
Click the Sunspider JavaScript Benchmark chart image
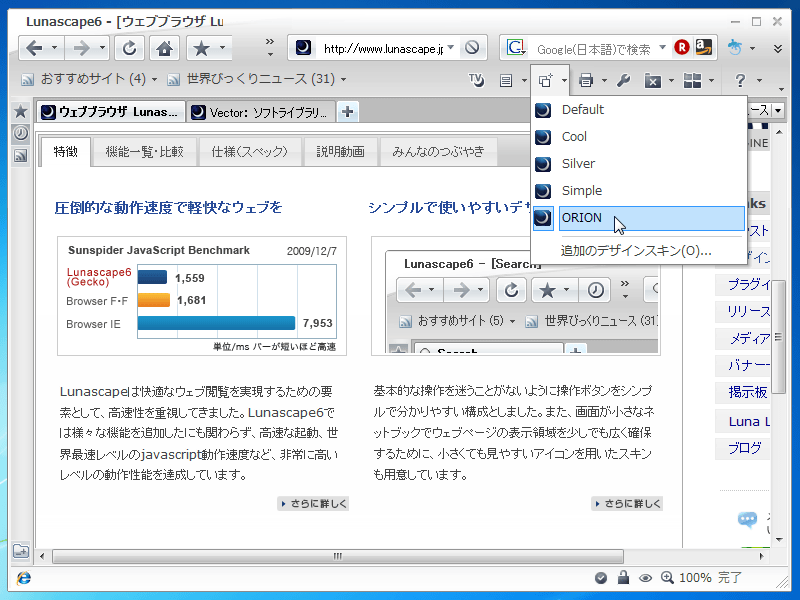coord(202,296)
